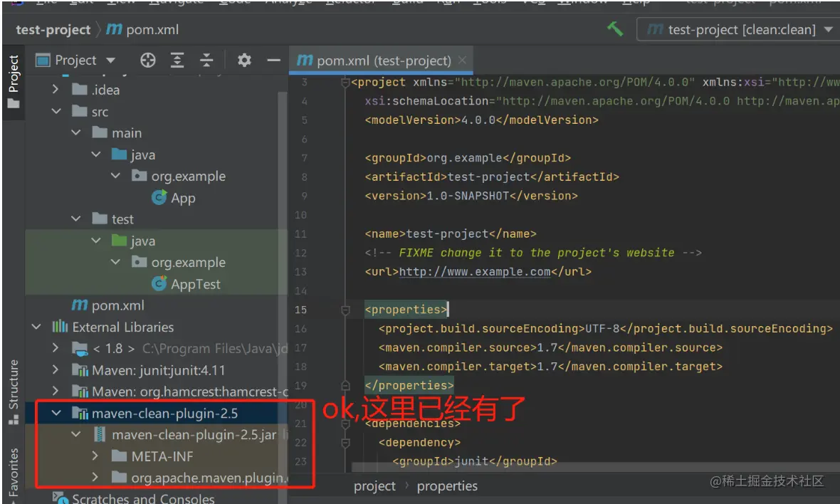The width and height of the screenshot is (840, 504).
Task: Click pom.xml breadcrumb in navigation bar
Action: coord(142,29)
